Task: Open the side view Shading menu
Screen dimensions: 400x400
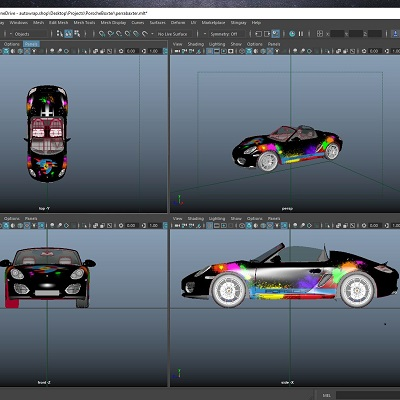Action: coord(196,219)
